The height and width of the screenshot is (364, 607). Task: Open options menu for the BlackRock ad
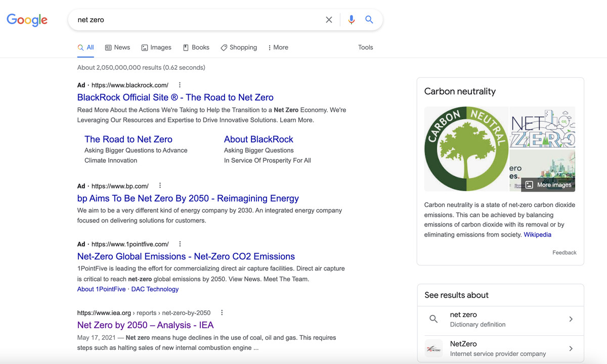(x=180, y=84)
